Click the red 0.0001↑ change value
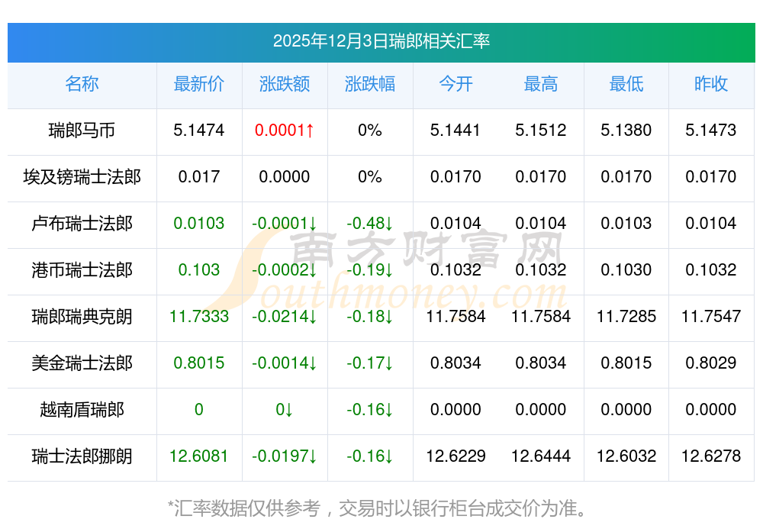Viewport: 763px width, 532px height. 284,131
